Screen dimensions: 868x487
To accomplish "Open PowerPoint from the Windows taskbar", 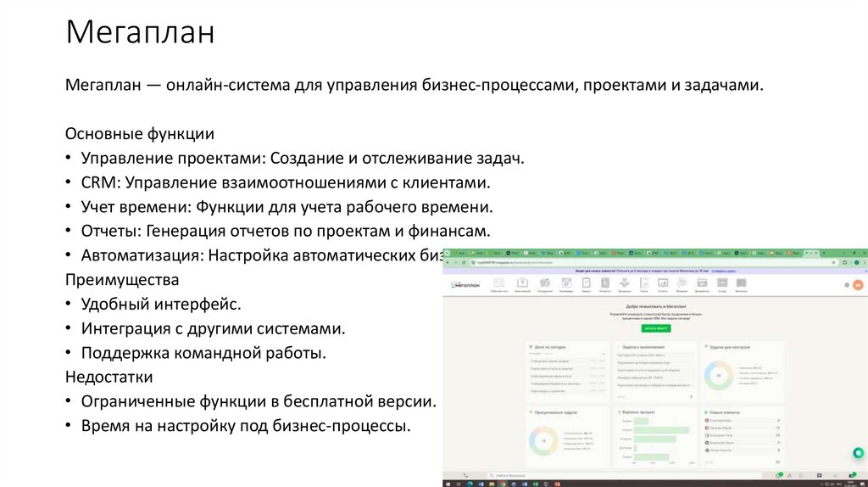I will coord(558,484).
